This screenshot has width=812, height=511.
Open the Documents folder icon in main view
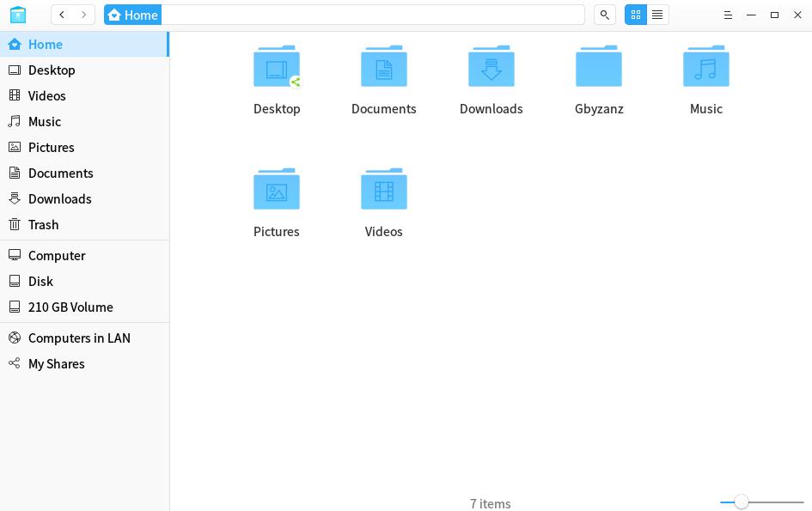[x=384, y=66]
